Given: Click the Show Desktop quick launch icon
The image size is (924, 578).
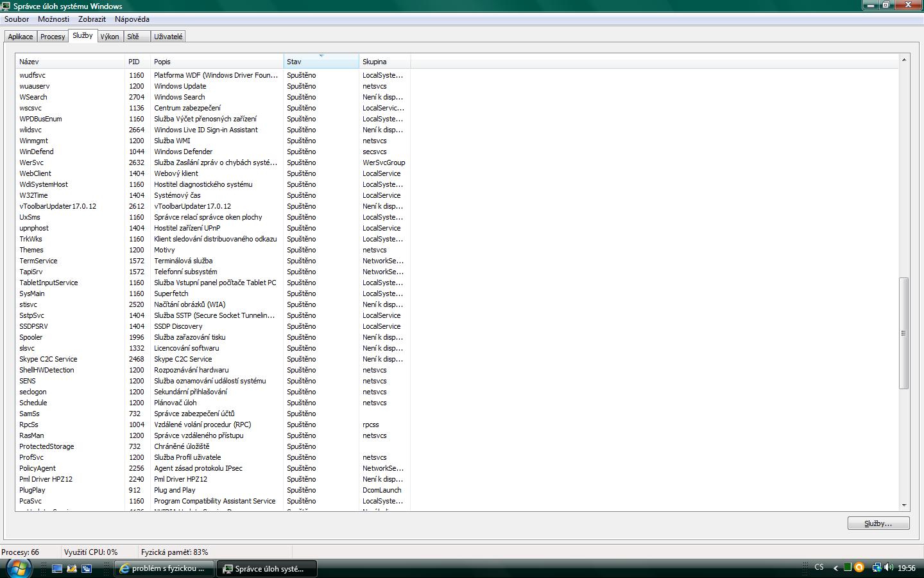Looking at the screenshot, I should click(x=57, y=568).
